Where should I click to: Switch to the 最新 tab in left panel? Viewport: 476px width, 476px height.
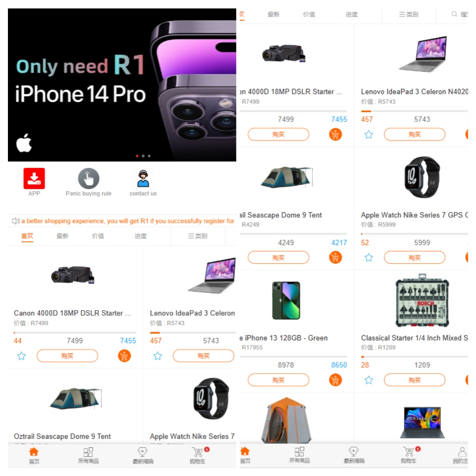tap(62, 236)
